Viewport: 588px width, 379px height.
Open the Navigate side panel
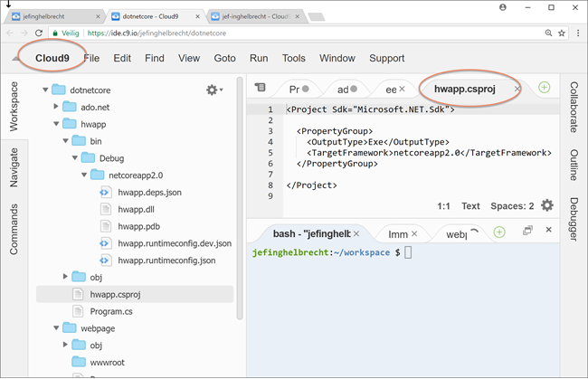tap(14, 167)
